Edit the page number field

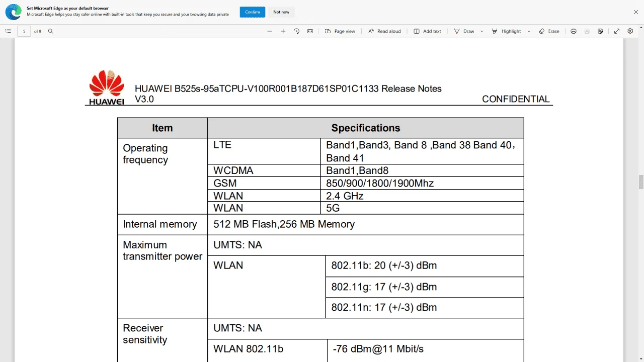point(24,31)
